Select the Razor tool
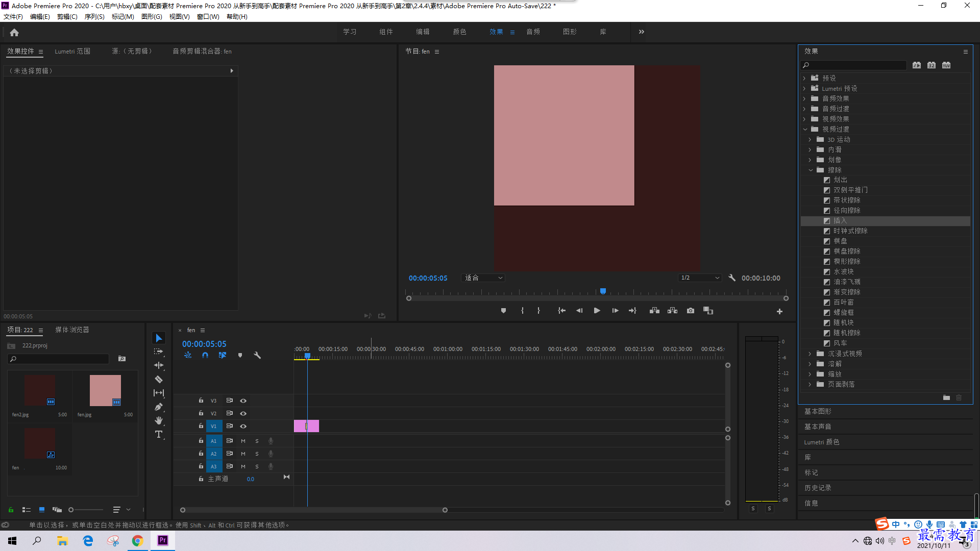Image resolution: width=980 pixels, height=551 pixels. point(159,379)
